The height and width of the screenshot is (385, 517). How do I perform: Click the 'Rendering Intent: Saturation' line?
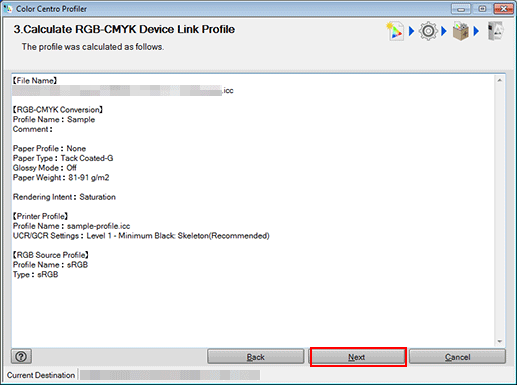[x=64, y=197]
